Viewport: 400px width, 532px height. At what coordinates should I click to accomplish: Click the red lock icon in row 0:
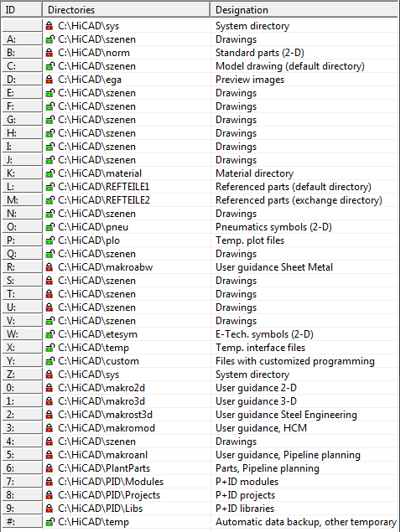tap(49, 388)
